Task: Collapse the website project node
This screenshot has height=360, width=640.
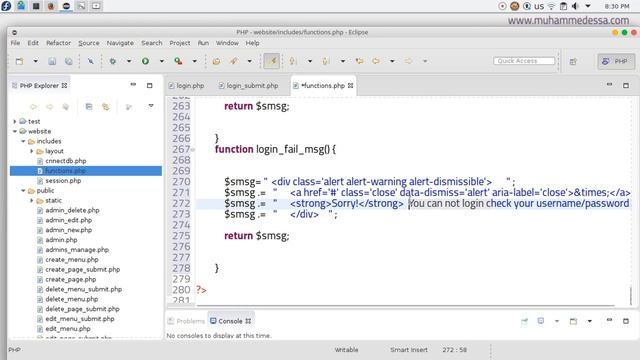Action: tap(15, 131)
